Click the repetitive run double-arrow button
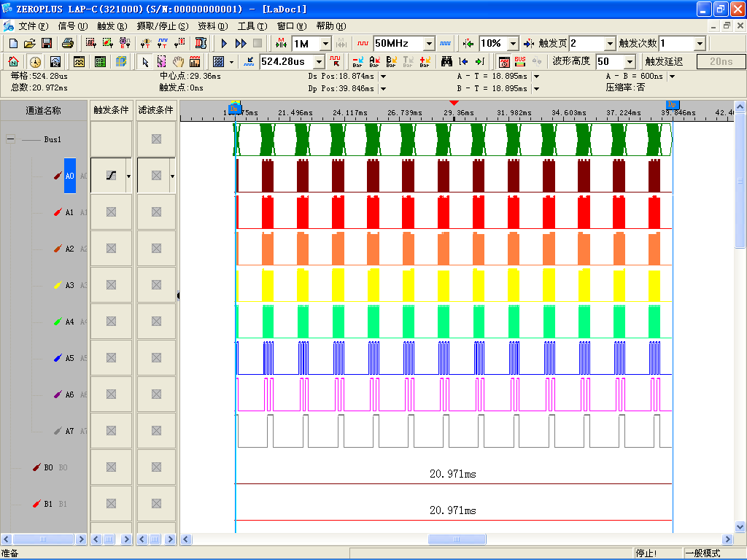Viewport: 747px width, 560px height. pyautogui.click(x=241, y=44)
